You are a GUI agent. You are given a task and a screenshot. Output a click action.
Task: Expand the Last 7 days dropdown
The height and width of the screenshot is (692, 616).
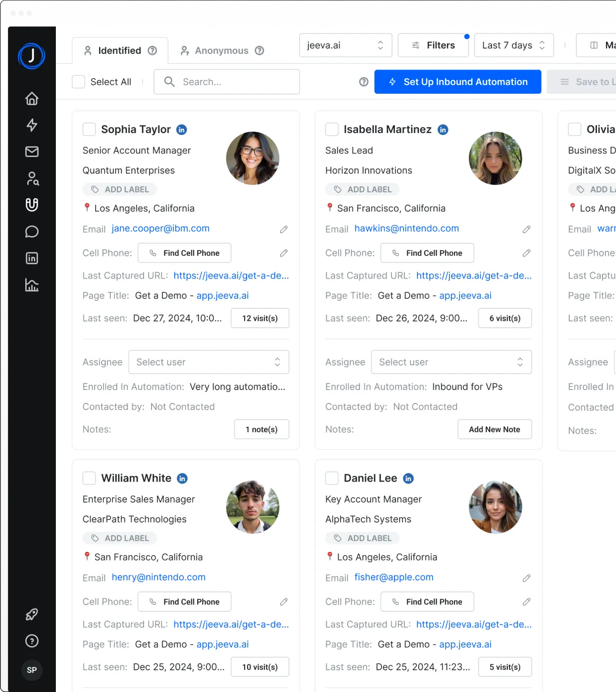[513, 45]
